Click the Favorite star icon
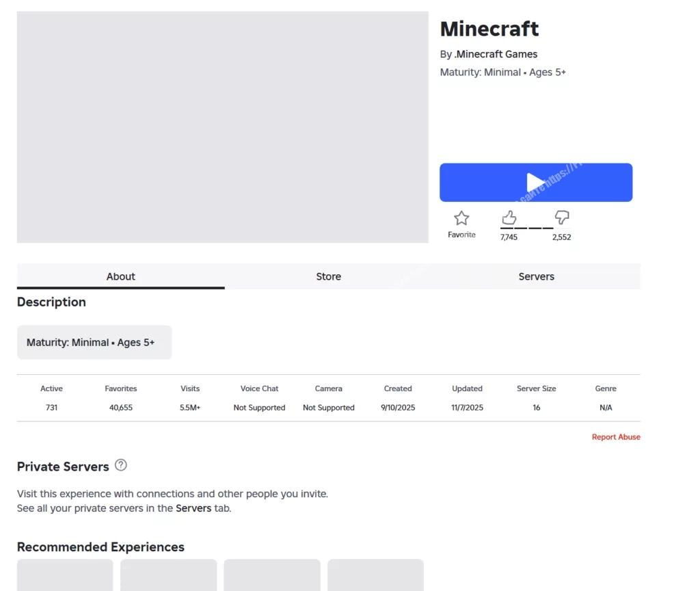This screenshot has height=591, width=700. [x=461, y=219]
